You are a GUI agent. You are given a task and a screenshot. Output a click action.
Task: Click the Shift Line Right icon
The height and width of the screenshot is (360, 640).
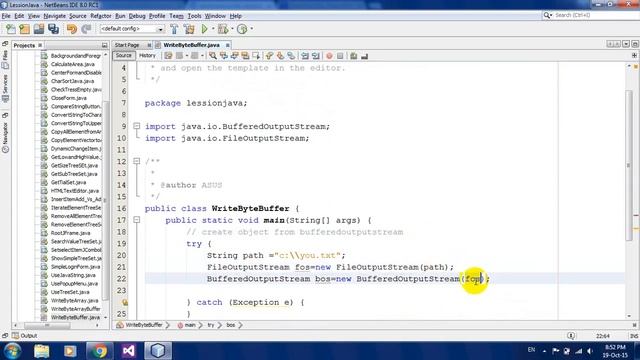(316, 56)
